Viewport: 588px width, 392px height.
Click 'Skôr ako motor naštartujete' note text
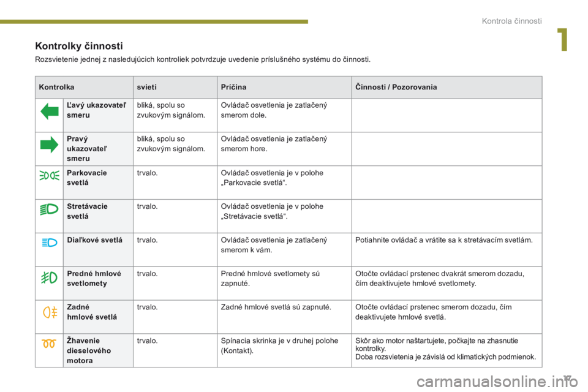click(446, 349)
